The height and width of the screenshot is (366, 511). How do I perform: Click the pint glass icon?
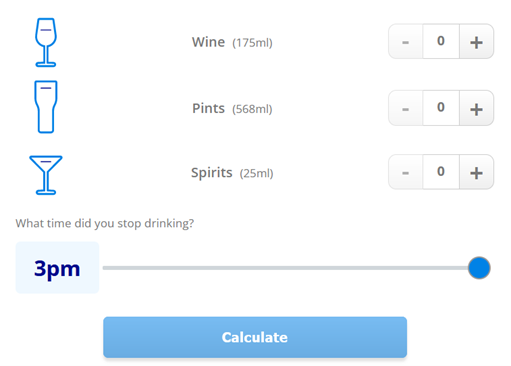coord(46,107)
